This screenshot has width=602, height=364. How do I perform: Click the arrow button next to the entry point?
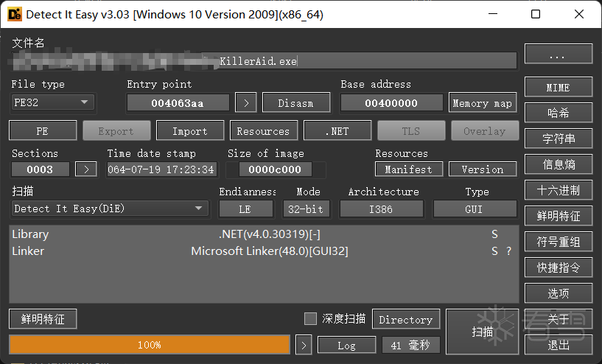[246, 103]
